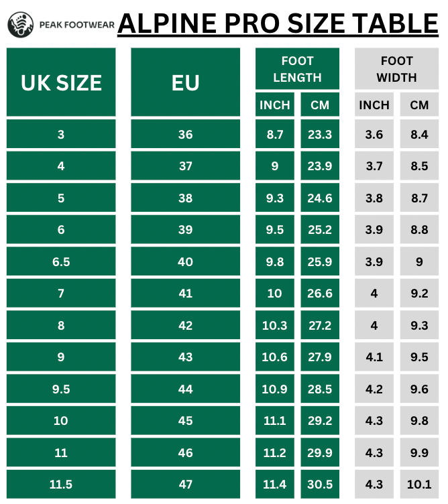448x504 pixels.
Task: Click the Peak Footwear brand name text
Action: [76, 25]
